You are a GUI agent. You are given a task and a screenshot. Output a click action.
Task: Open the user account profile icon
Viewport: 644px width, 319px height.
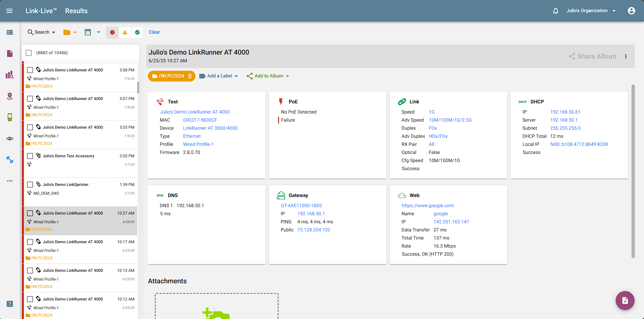tap(631, 11)
